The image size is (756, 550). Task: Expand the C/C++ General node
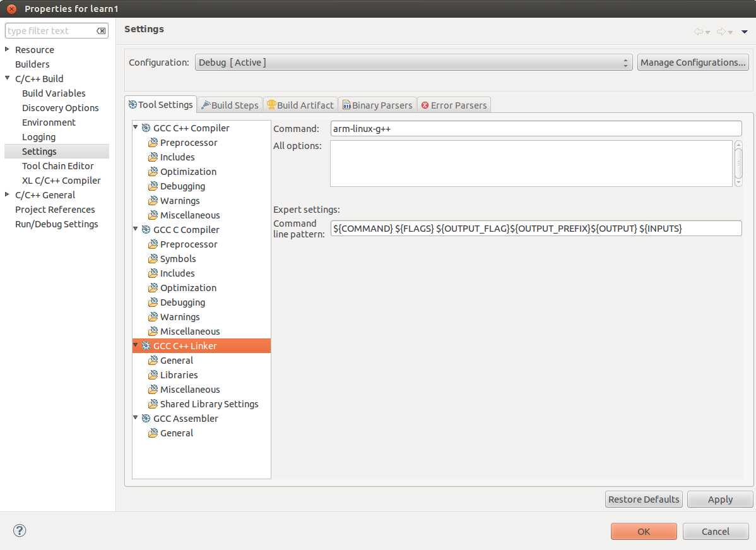click(7, 194)
